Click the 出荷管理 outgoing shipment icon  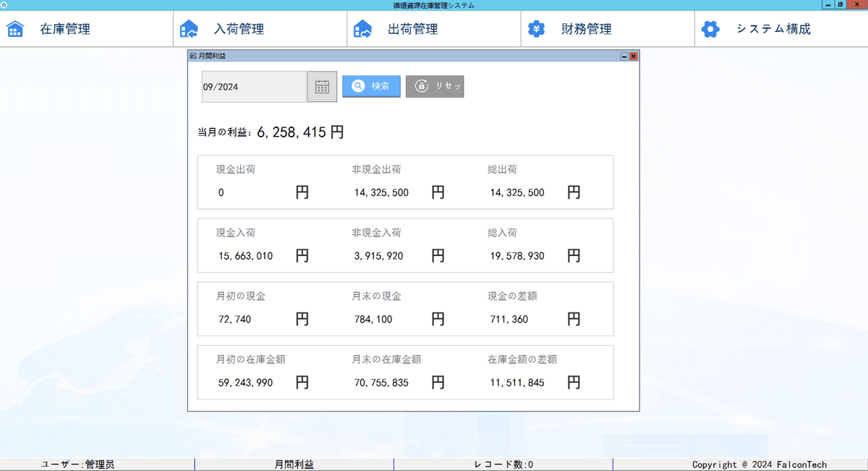pos(362,30)
